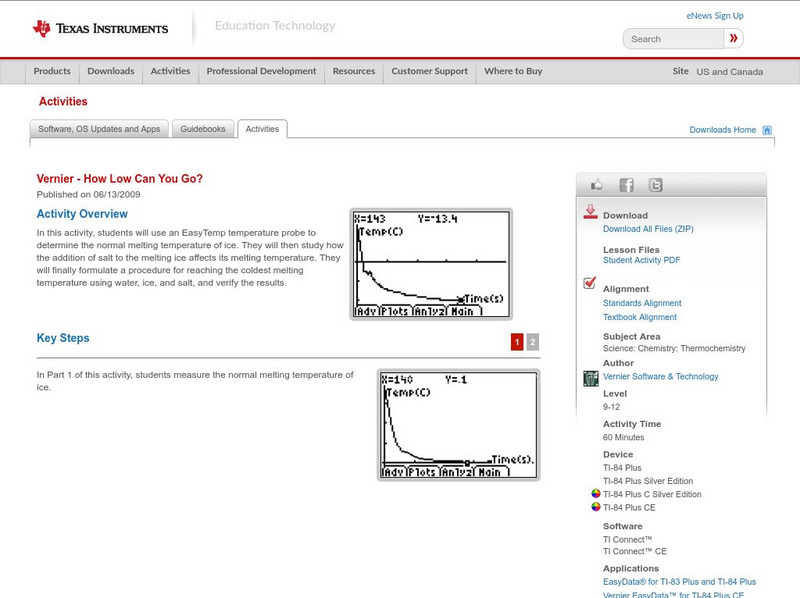Screen dimensions: 800x598
Task: Click the 60 Minutes activity time
Action: coord(623,437)
